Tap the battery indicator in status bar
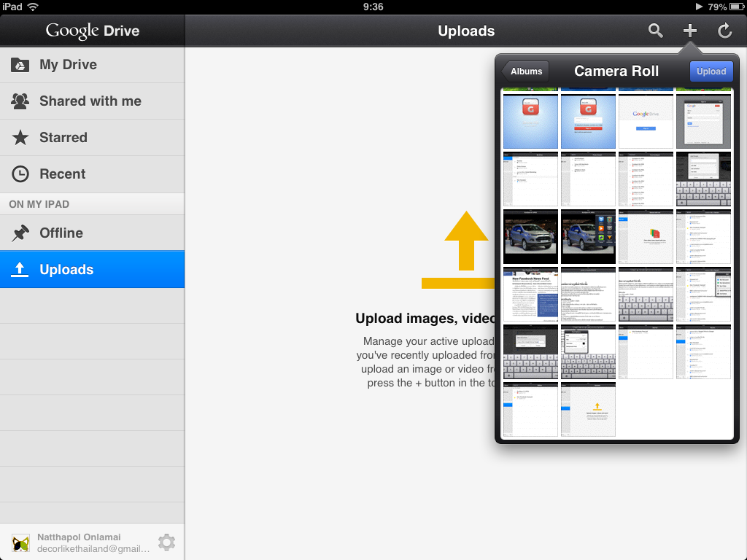This screenshot has width=747, height=560. pos(736,7)
